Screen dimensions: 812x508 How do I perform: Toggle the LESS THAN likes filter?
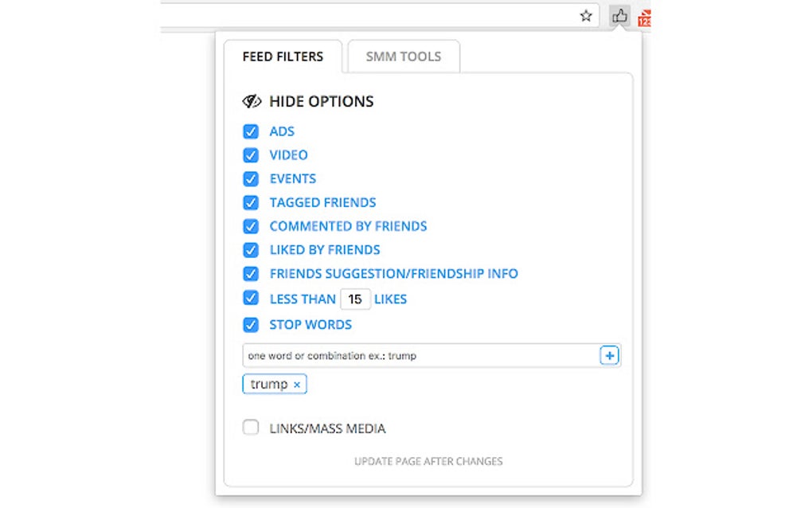[251, 299]
